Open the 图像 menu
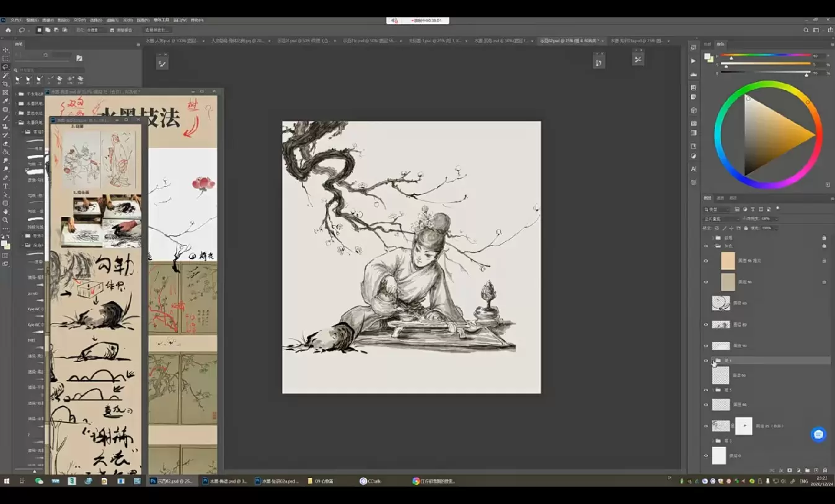Image resolution: width=835 pixels, height=504 pixels. pyautogui.click(x=48, y=20)
